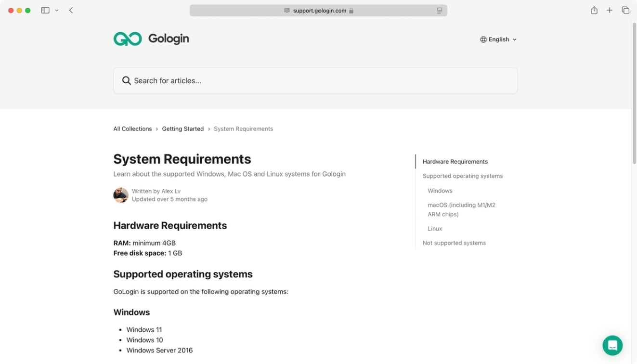This screenshot has width=637, height=364.
Task: Go to All Collections breadcrumb
Action: click(x=132, y=129)
